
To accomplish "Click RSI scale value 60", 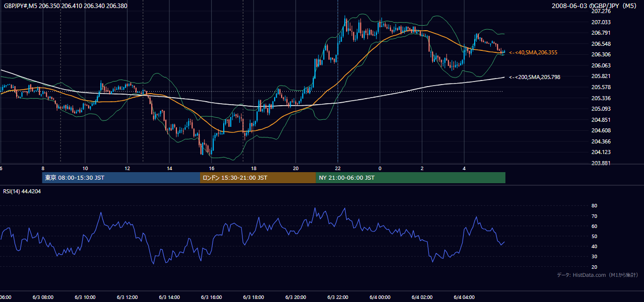I will (x=594, y=226).
